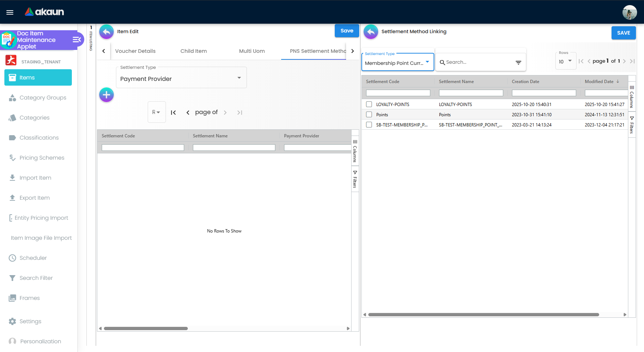
Task: Open the search filter options icon
Action: pos(518,63)
